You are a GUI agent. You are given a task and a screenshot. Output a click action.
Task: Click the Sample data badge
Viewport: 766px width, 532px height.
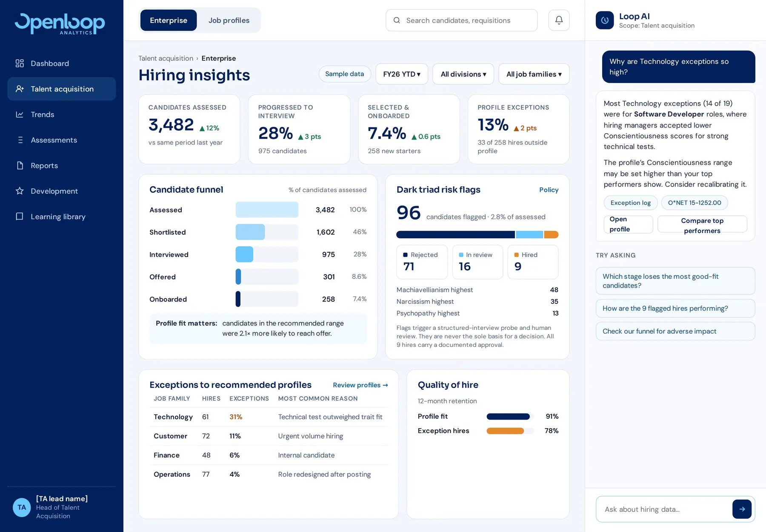(345, 74)
